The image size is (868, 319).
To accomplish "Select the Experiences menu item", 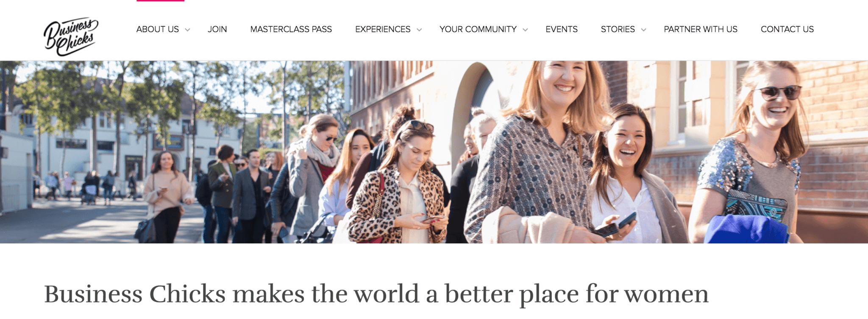I will tap(383, 29).
